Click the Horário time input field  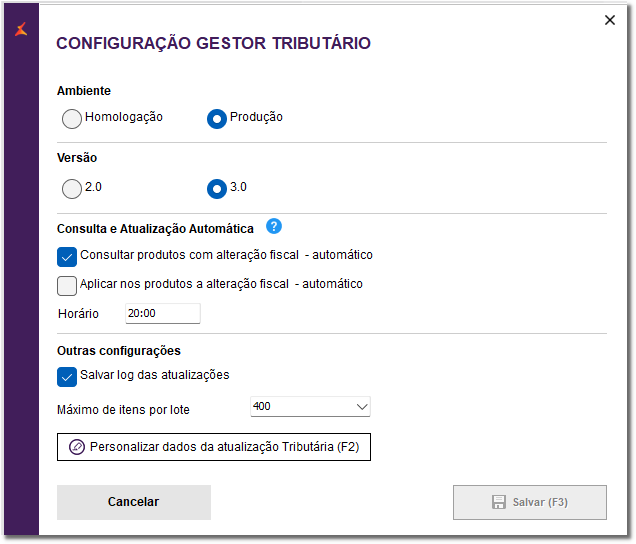(162, 314)
